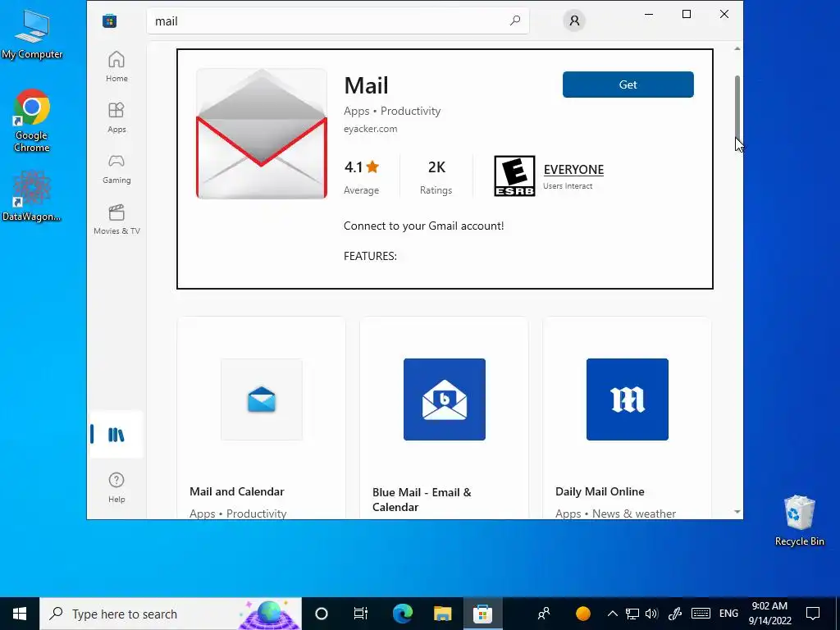Image resolution: width=840 pixels, height=630 pixels.
Task: Open the Home section in Store sidebar
Action: 116,66
